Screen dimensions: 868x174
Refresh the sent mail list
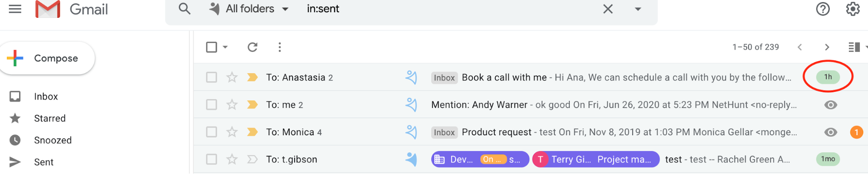coord(252,47)
